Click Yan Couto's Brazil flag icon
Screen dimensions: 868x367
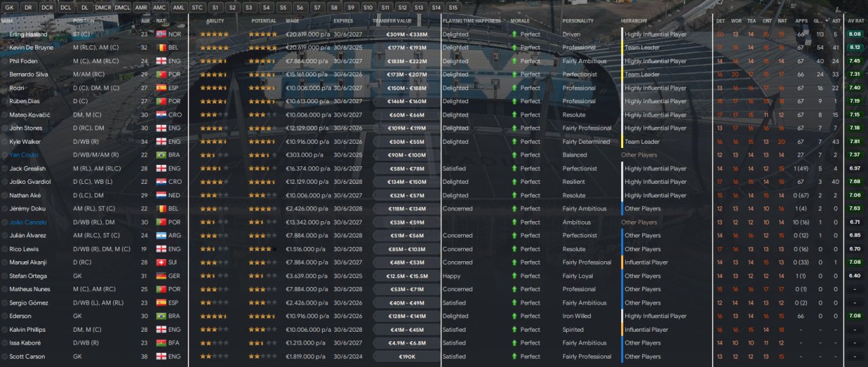(x=161, y=155)
